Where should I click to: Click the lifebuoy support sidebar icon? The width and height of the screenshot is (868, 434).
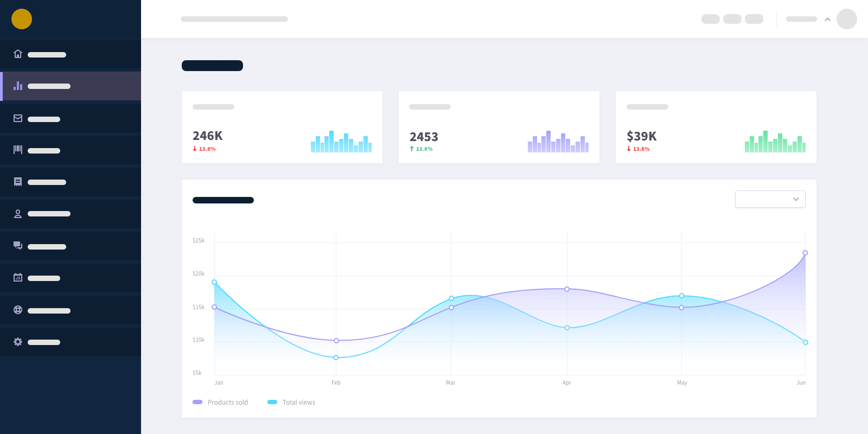(x=18, y=310)
